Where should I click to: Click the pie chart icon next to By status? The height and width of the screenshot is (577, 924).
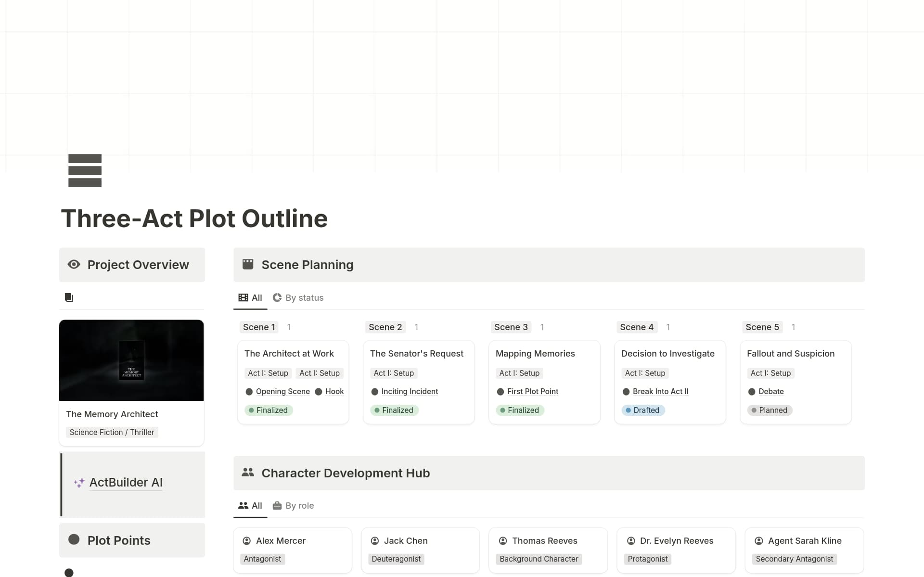[x=277, y=297]
